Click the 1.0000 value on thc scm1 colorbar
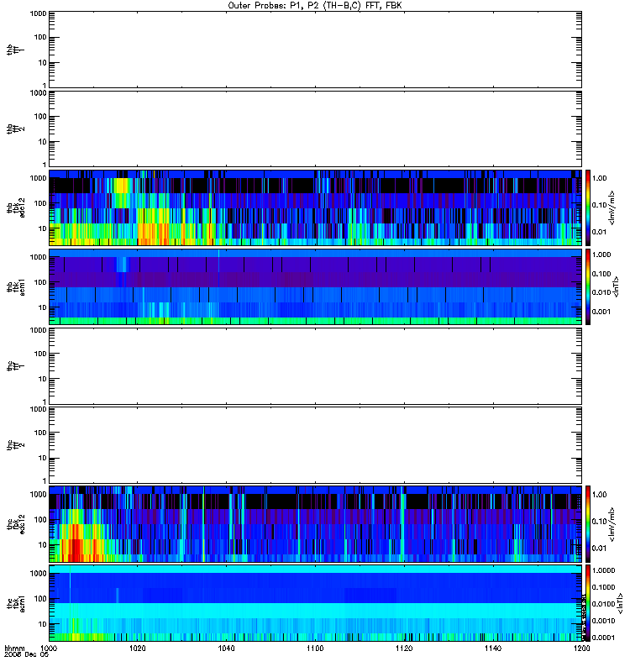 click(603, 570)
